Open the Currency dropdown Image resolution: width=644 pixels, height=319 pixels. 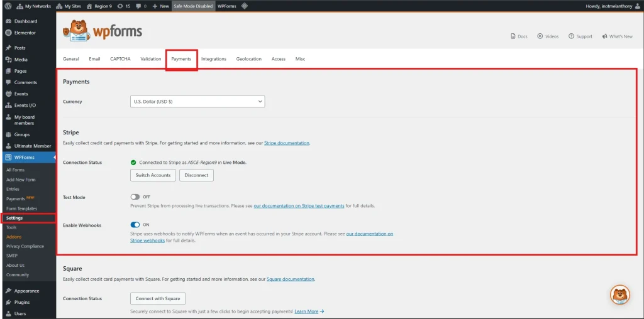pyautogui.click(x=197, y=102)
